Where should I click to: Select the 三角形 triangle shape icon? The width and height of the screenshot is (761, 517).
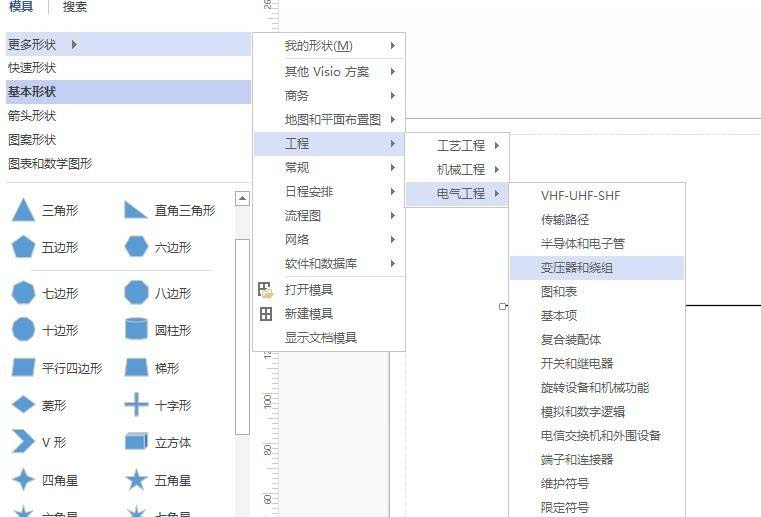[23, 210]
